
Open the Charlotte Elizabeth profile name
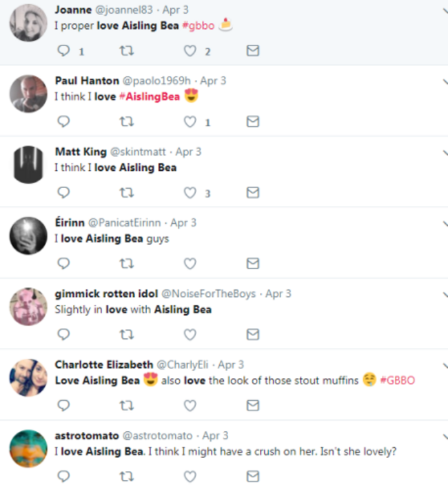104,364
